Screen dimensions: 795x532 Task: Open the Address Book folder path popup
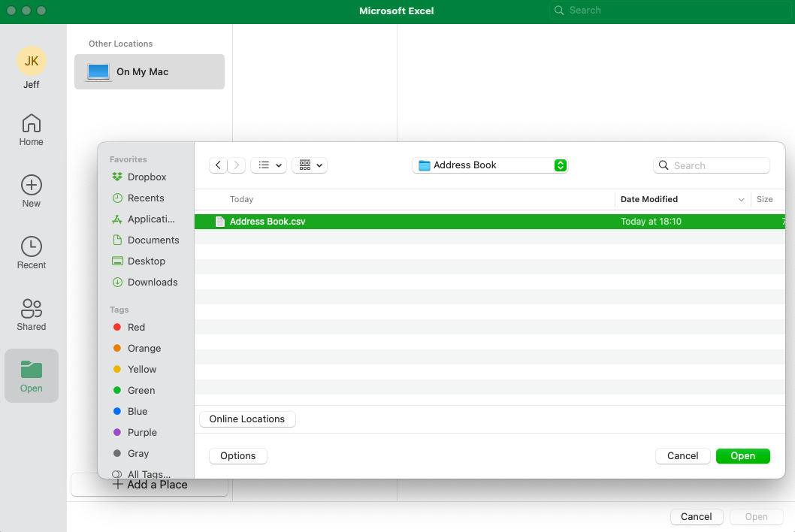click(x=490, y=165)
